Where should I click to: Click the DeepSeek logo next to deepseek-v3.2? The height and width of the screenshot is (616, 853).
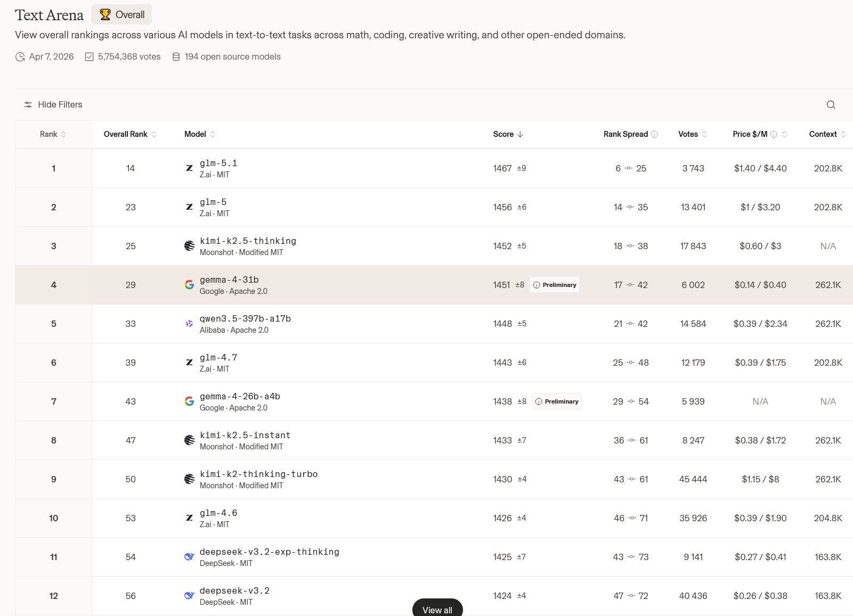189,596
